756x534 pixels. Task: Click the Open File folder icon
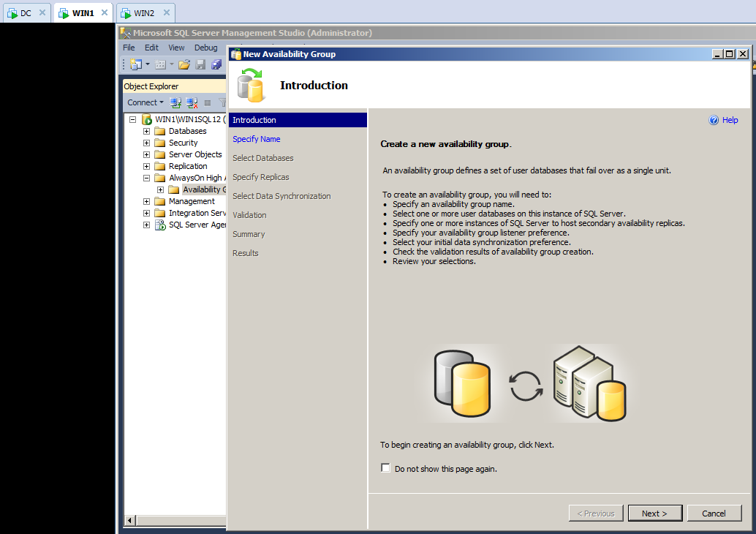coord(184,64)
